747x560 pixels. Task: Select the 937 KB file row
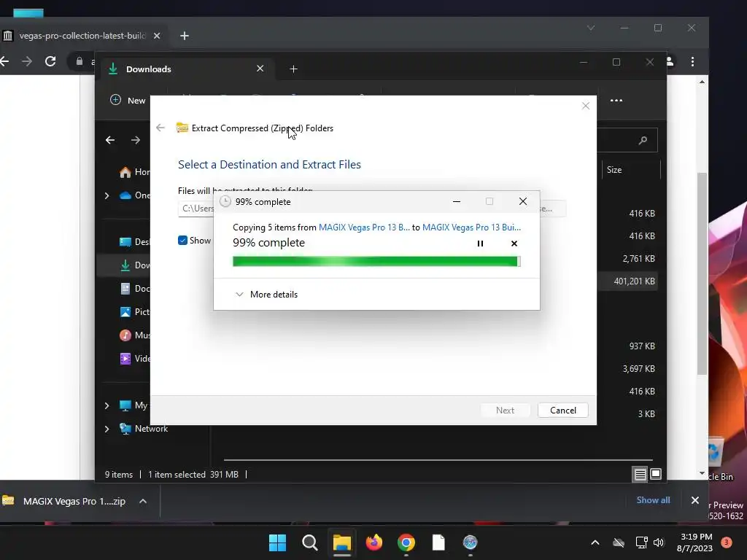tap(628, 346)
